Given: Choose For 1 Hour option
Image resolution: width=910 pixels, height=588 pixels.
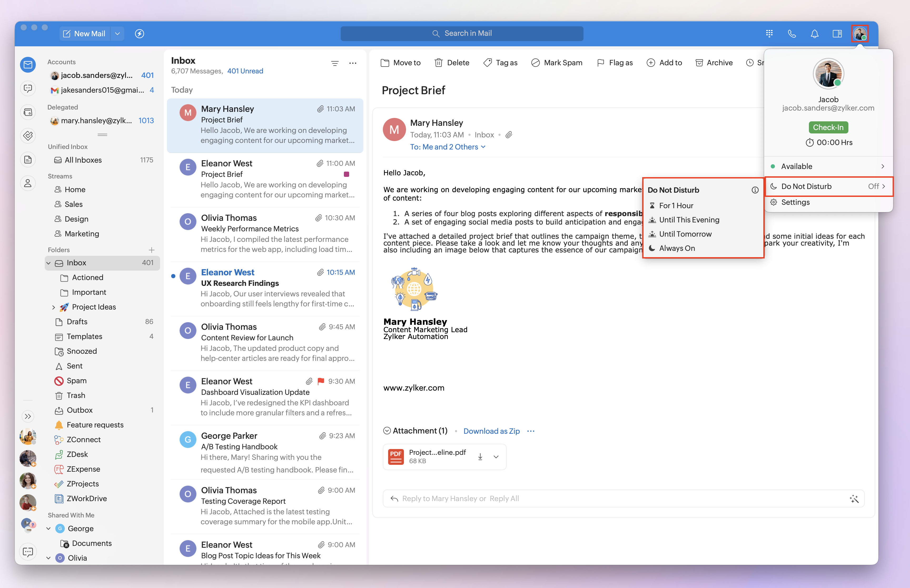Looking at the screenshot, I should [x=676, y=206].
